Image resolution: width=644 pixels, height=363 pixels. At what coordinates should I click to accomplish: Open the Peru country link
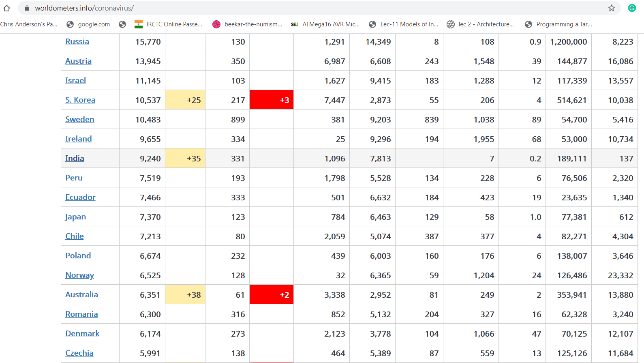(74, 178)
